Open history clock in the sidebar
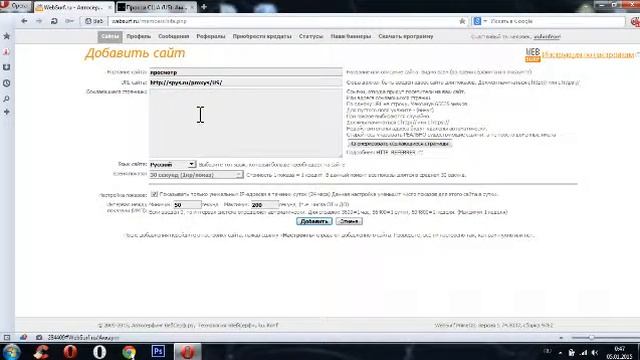This screenshot has height=360, width=640. 7,83
